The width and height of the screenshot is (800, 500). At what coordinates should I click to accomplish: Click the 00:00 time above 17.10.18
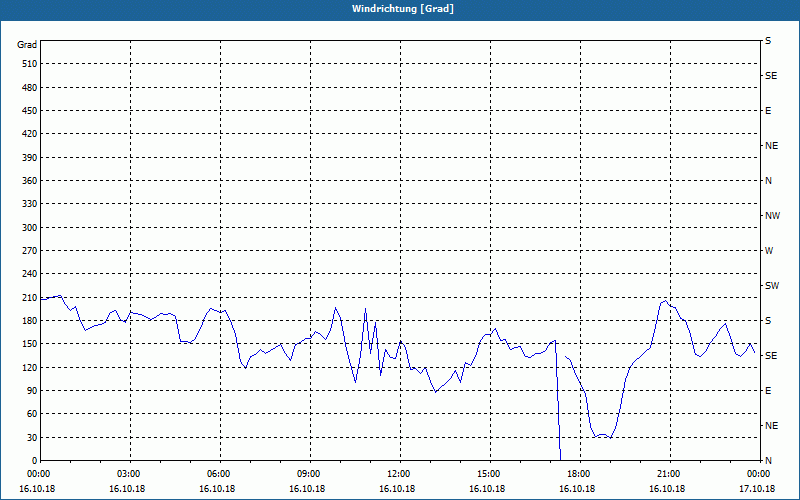click(757, 474)
